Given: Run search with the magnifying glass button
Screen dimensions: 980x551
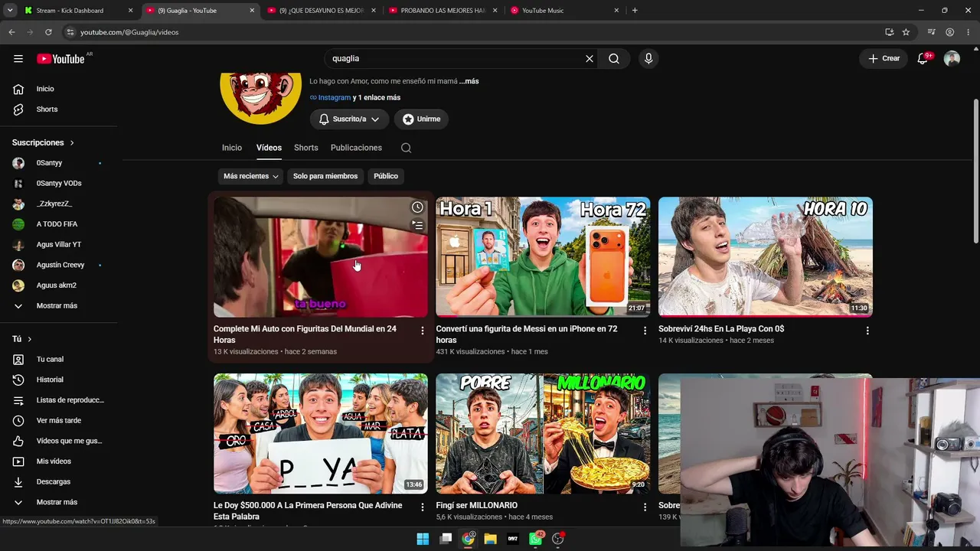Looking at the screenshot, I should coord(614,59).
